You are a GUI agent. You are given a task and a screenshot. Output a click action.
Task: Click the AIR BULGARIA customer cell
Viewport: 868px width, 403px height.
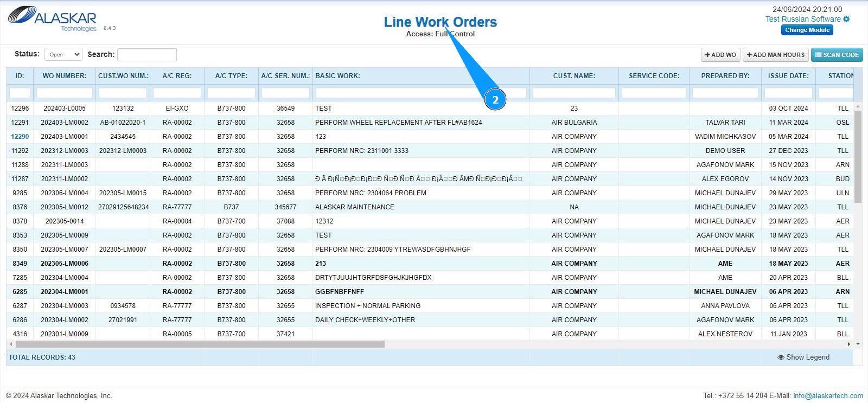pyautogui.click(x=574, y=123)
